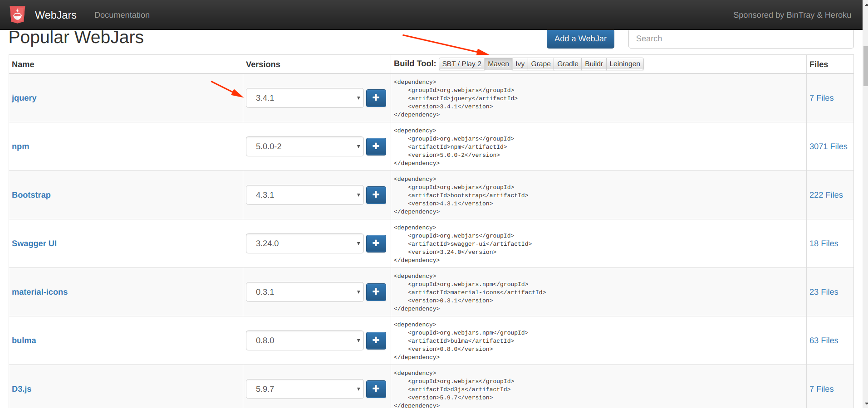Open the bulma version dropdown showing 0.8.0

pos(305,340)
